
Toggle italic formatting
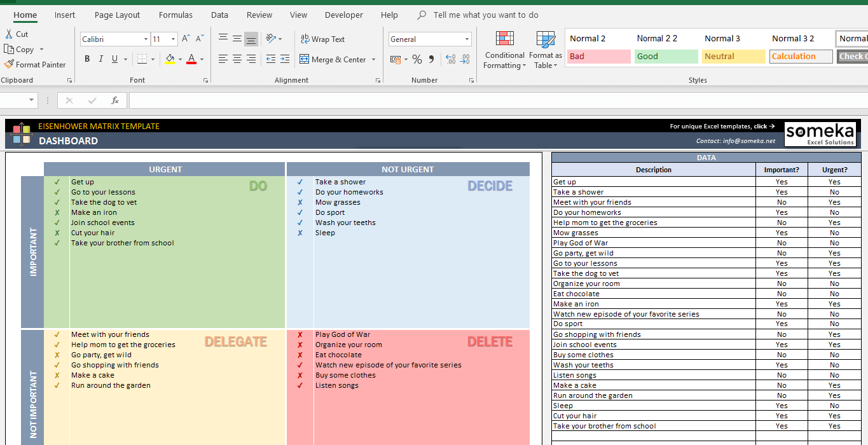[x=100, y=58]
